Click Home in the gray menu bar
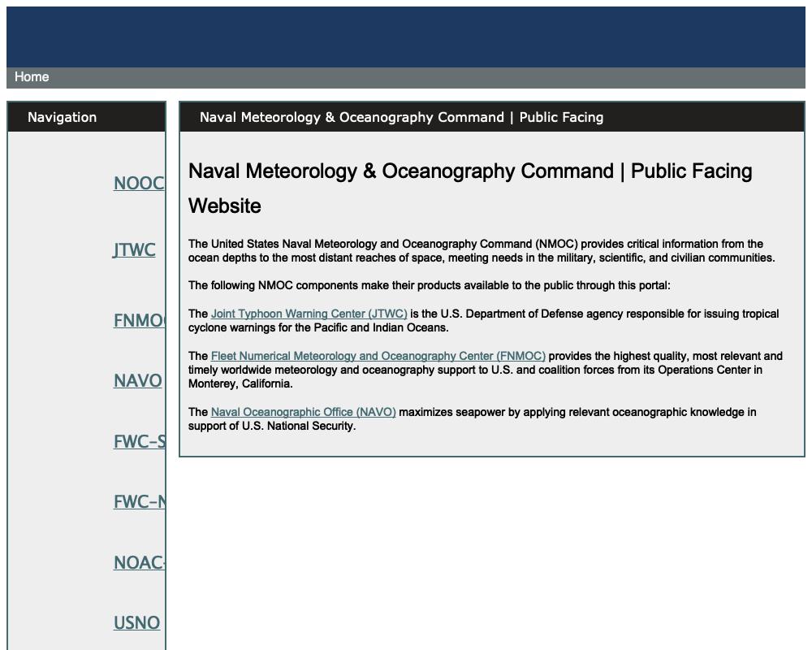This screenshot has width=812, height=650. pos(32,77)
